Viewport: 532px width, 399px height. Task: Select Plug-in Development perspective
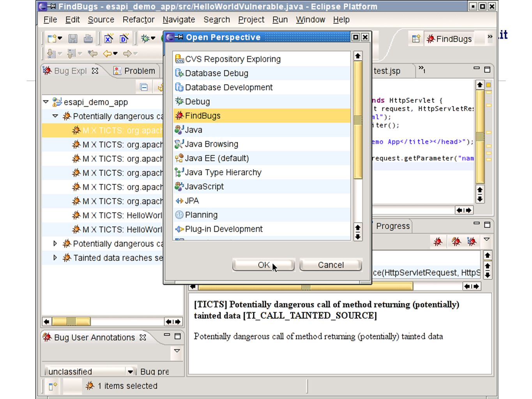pyautogui.click(x=262, y=229)
